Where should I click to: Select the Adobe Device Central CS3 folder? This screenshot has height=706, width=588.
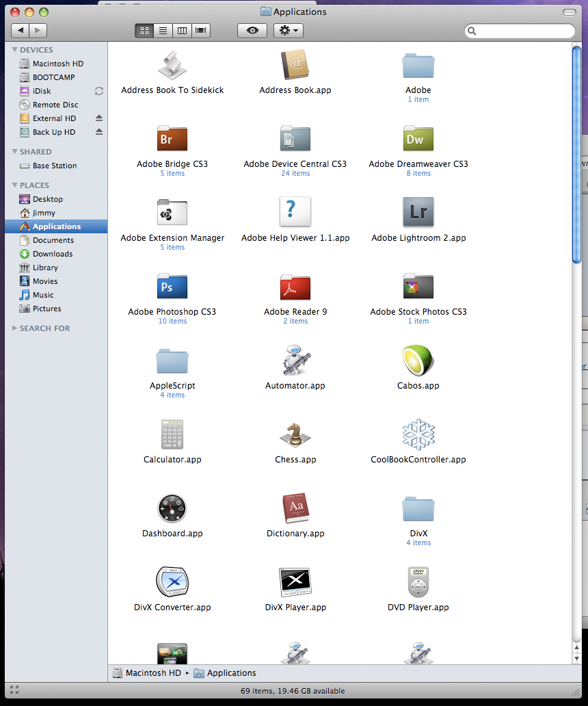(x=295, y=138)
